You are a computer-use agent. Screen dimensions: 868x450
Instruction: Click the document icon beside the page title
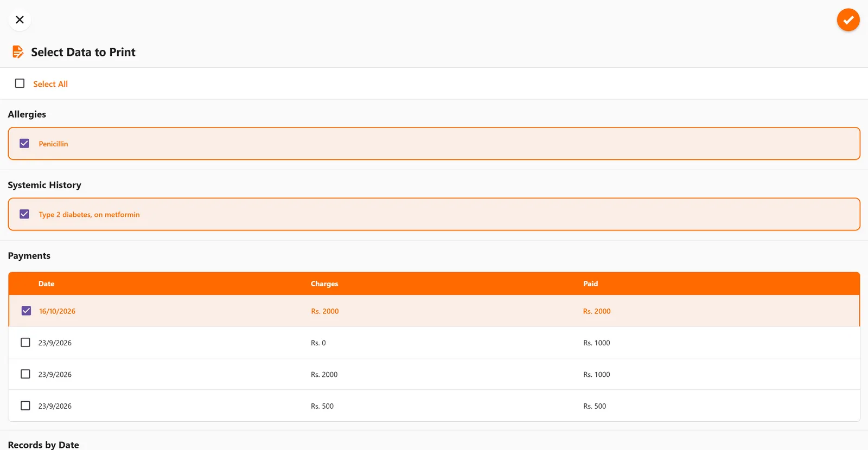(x=18, y=52)
